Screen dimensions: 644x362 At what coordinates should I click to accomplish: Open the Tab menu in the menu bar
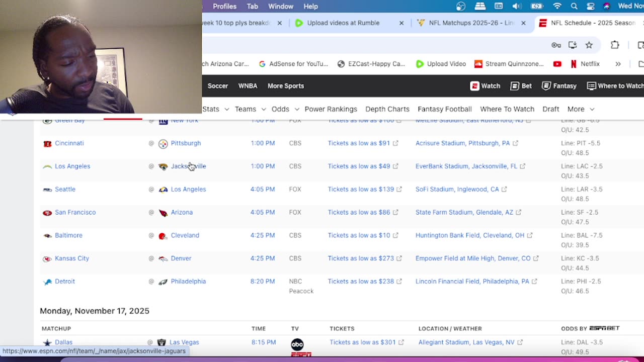pos(253,6)
